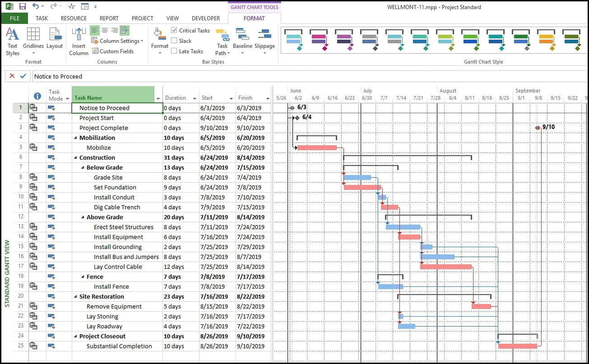Insert a new column
Screen dimensions: 589x364
pos(78,40)
